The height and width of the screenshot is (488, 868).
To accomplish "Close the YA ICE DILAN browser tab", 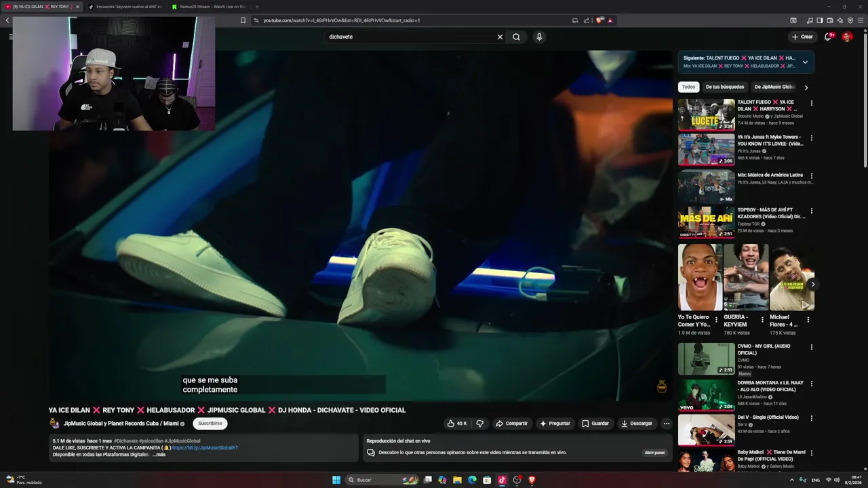I will [x=77, y=7].
